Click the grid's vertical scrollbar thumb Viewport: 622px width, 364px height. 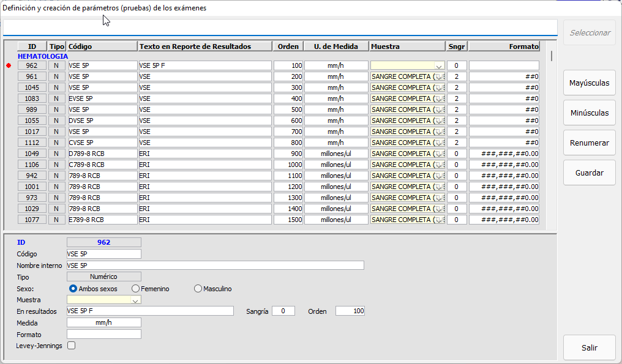pyautogui.click(x=552, y=56)
